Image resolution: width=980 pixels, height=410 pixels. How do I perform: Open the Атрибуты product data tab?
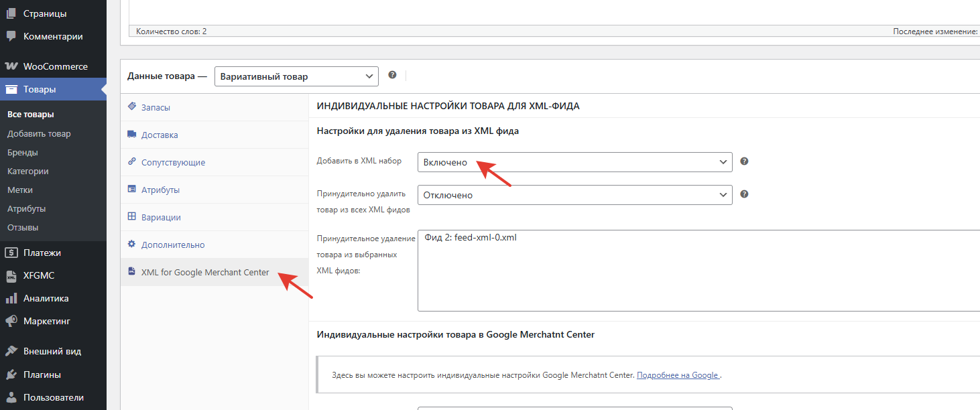[160, 190]
